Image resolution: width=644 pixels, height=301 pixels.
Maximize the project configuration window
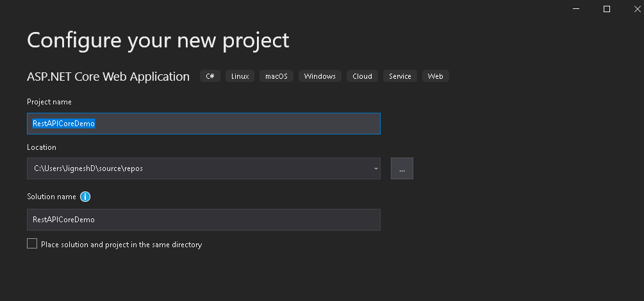[607, 8]
